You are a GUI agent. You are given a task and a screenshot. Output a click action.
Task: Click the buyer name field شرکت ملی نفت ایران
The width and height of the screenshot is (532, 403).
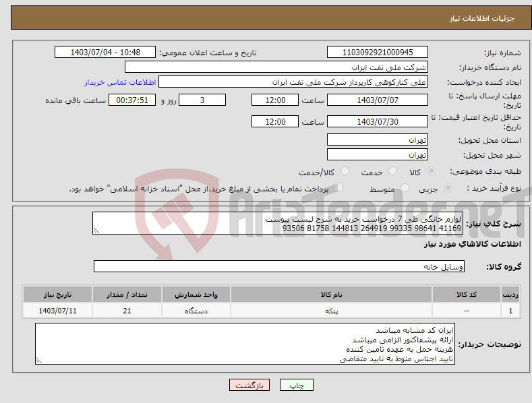point(276,67)
